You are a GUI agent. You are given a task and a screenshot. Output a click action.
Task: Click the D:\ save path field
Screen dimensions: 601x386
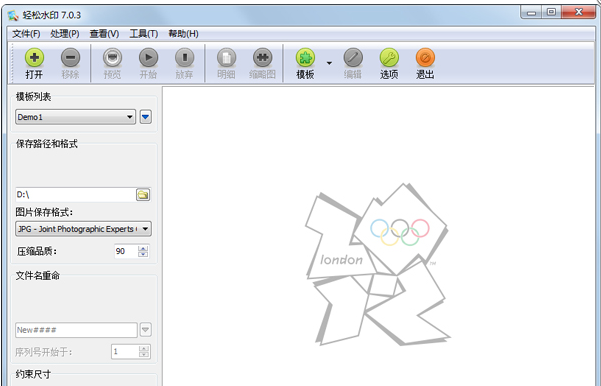75,195
